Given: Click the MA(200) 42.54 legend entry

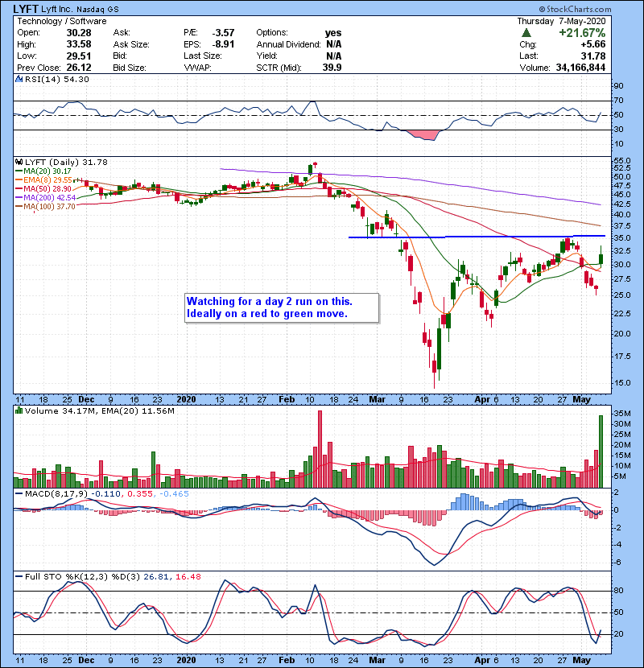Looking at the screenshot, I should 46,198.
